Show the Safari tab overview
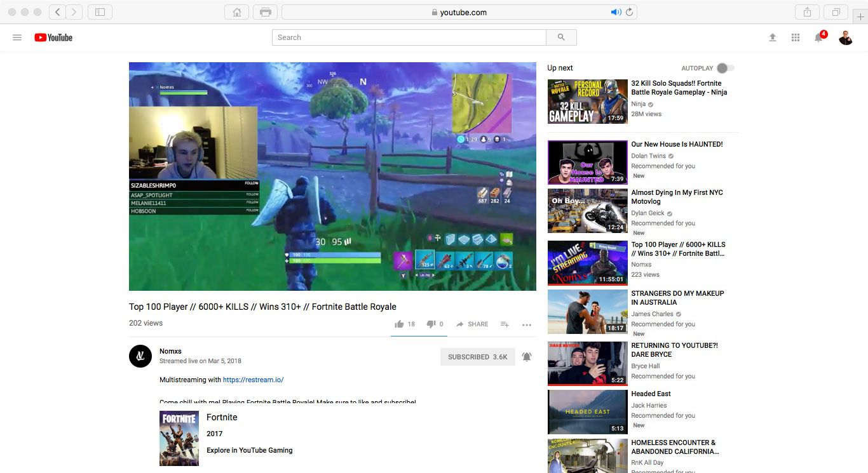Viewport: 868px width, 473px height. coord(836,12)
